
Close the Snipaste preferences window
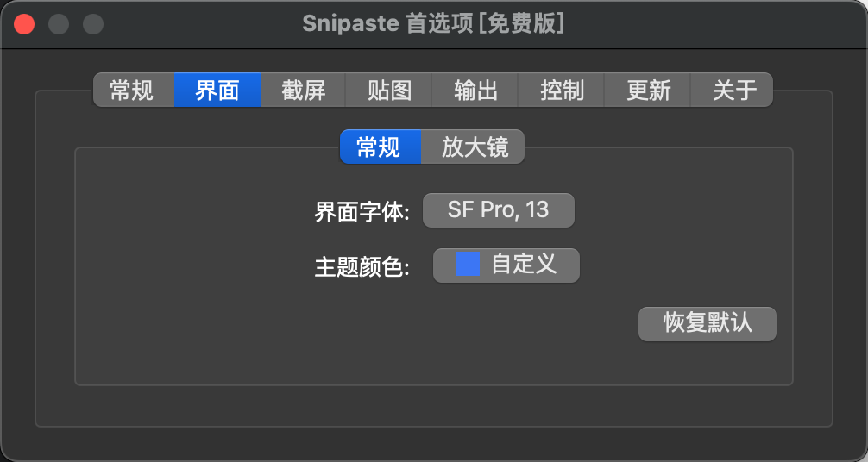(24, 24)
